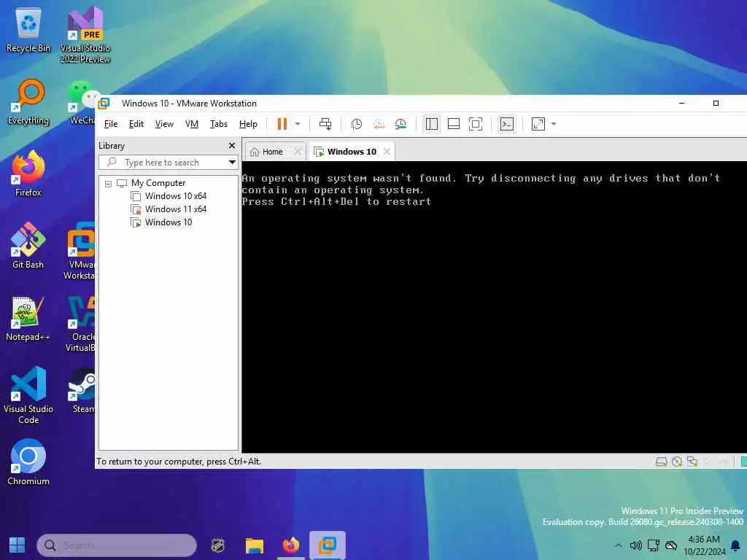Close the Home tab
The image size is (747, 560).
[298, 152]
